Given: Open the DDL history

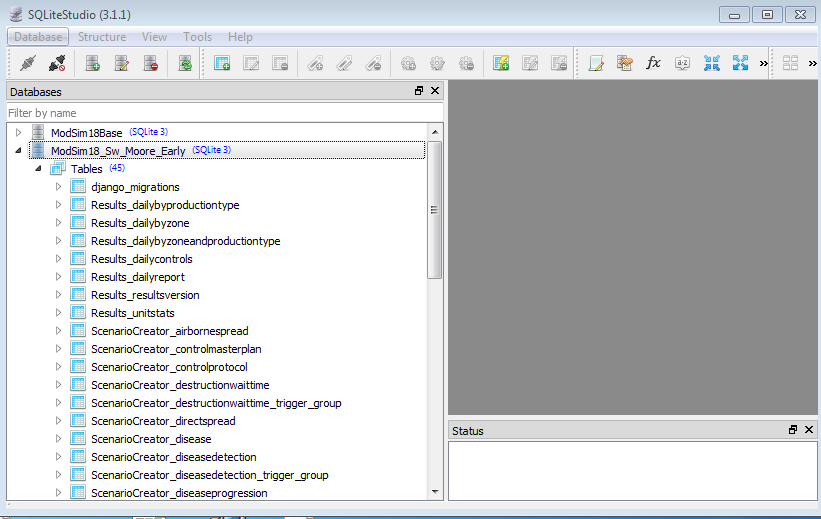Looking at the screenshot, I should 625,64.
